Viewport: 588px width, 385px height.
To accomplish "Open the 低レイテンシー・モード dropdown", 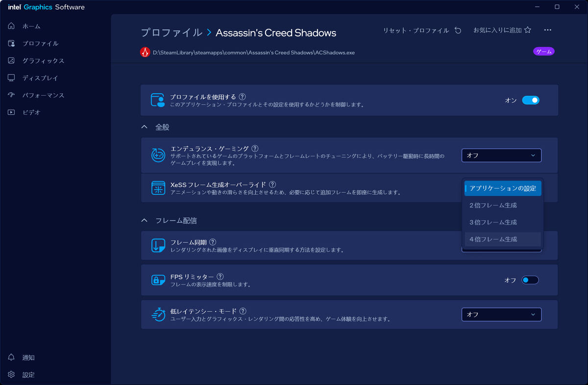I will click(x=501, y=314).
